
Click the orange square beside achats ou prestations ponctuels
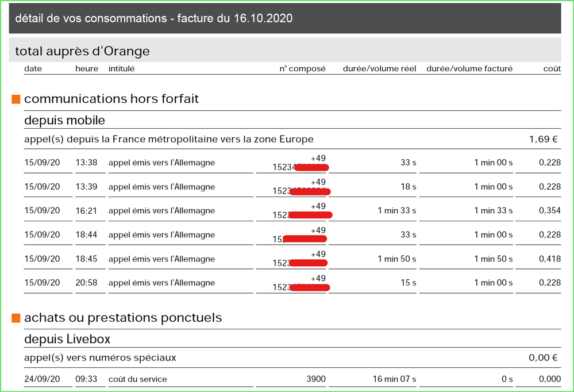coord(16,318)
